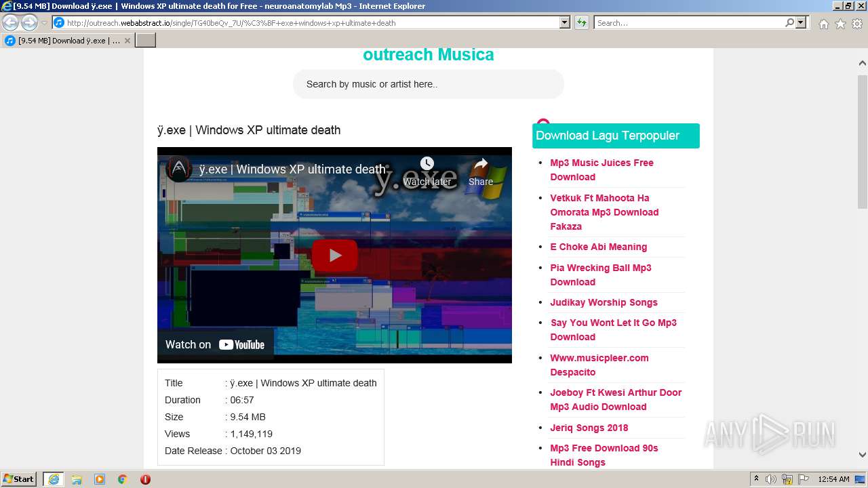Open the network tray icon
Screen dimensions: 868x488
click(x=787, y=479)
